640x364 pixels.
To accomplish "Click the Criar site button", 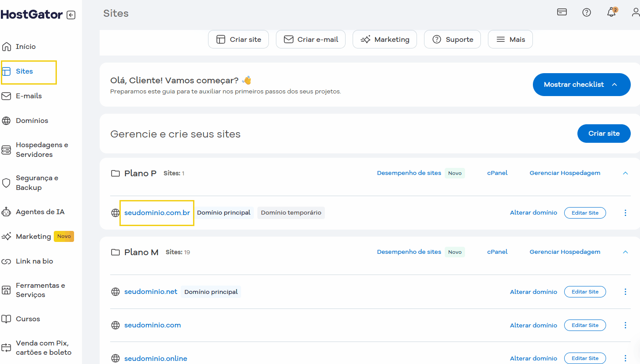I will [604, 134].
